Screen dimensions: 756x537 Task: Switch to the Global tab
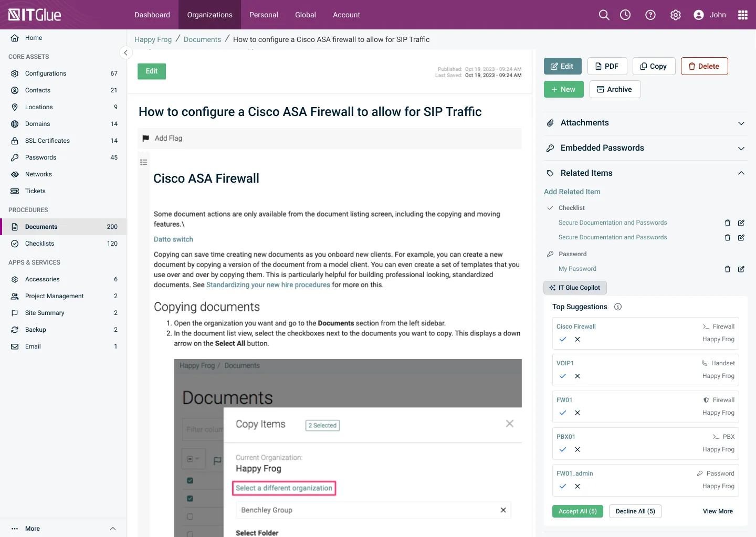click(x=306, y=15)
